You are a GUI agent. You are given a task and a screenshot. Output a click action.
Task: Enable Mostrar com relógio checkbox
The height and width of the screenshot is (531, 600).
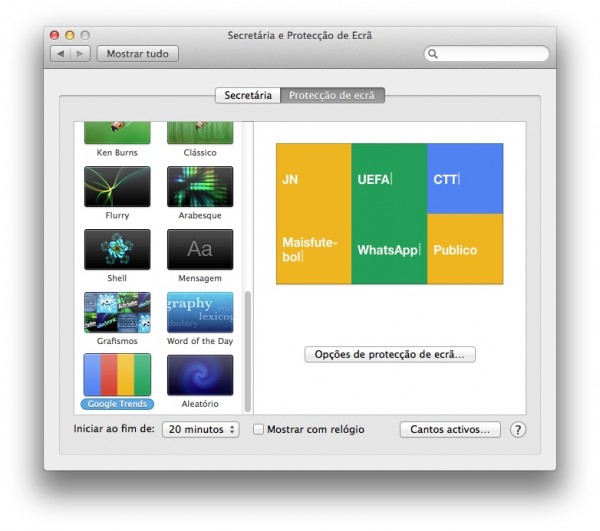tap(259, 429)
